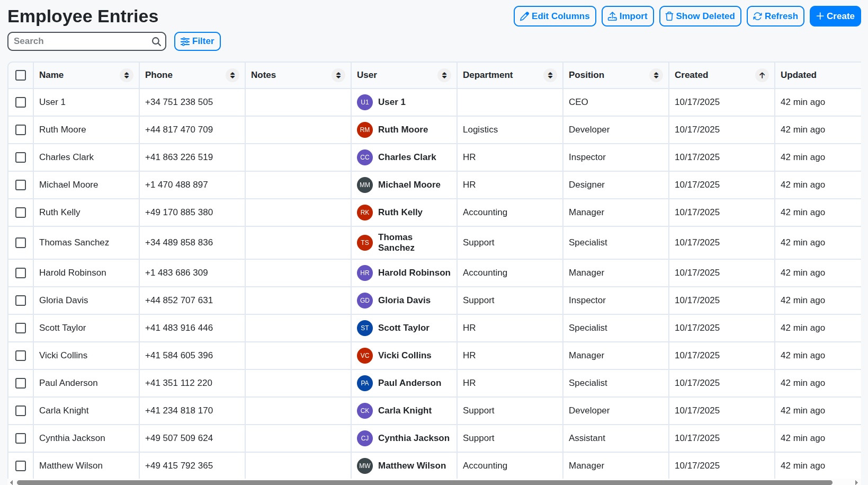Screen dimensions: 868x485
Task: Click Michael Moore's user profile link
Action: (x=409, y=184)
